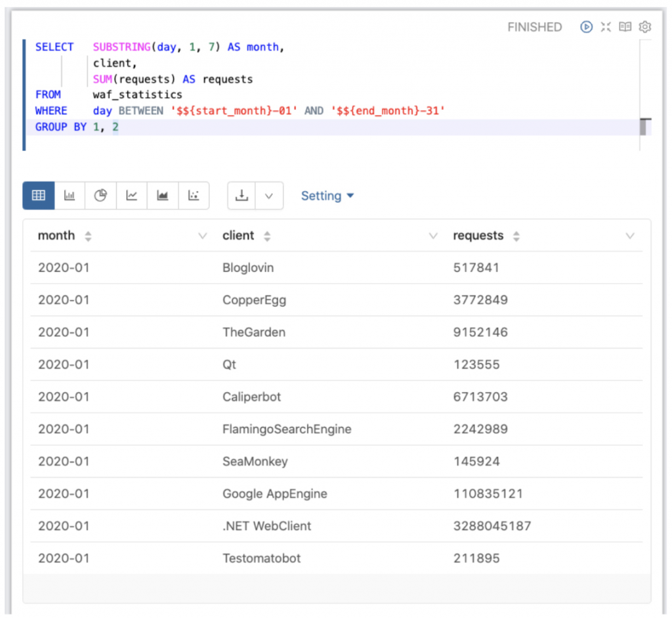Switch to table view of query results
The image size is (672, 618).
(37, 195)
